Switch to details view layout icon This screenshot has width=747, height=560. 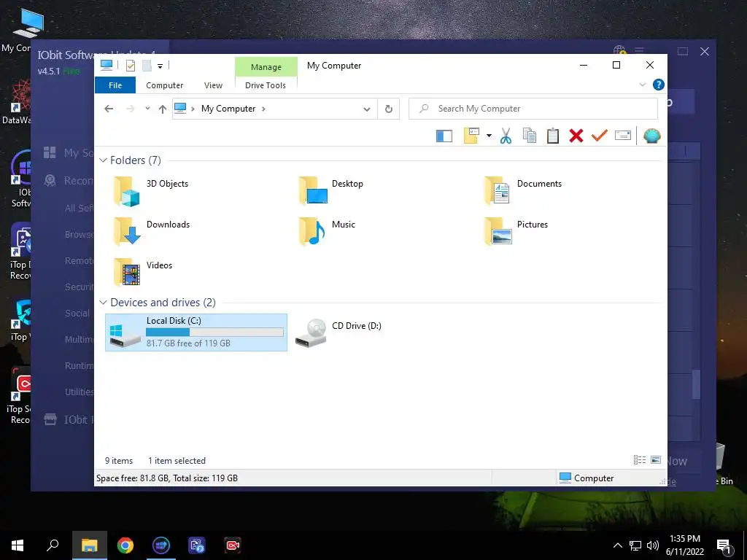639,459
